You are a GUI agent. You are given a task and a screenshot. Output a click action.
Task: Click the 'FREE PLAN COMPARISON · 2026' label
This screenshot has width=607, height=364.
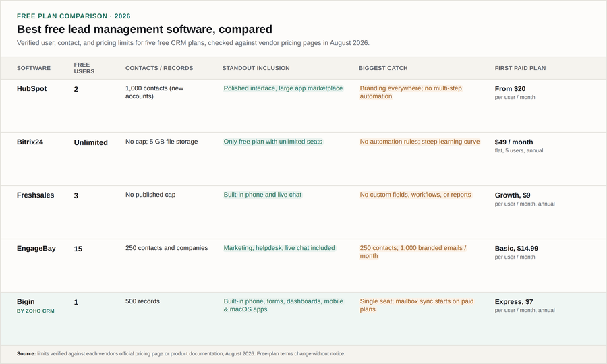pos(74,16)
